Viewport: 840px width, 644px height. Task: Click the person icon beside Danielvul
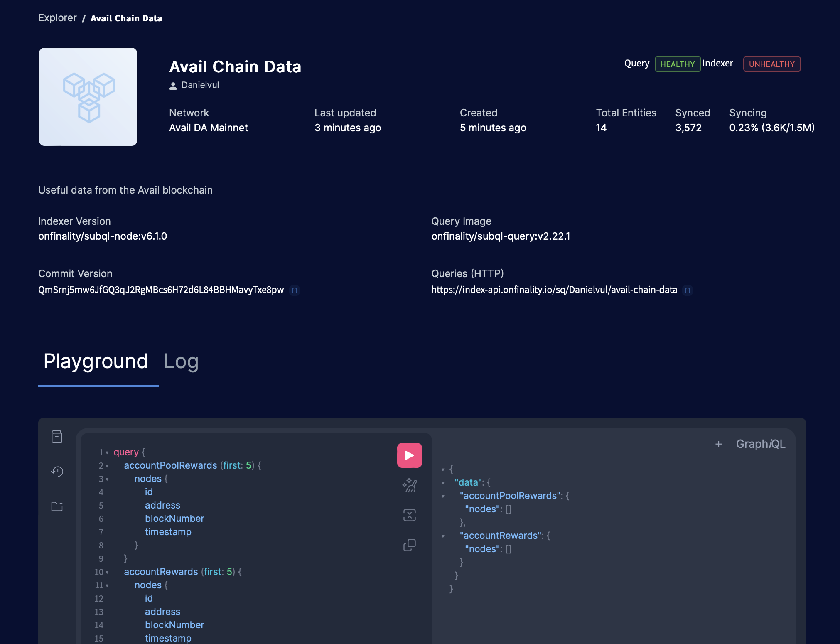[172, 86]
